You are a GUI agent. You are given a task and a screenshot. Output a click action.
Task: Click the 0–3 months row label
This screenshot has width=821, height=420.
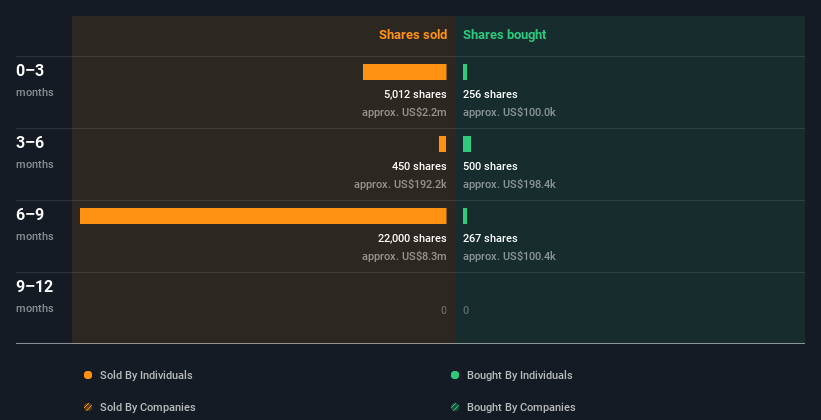pyautogui.click(x=35, y=80)
